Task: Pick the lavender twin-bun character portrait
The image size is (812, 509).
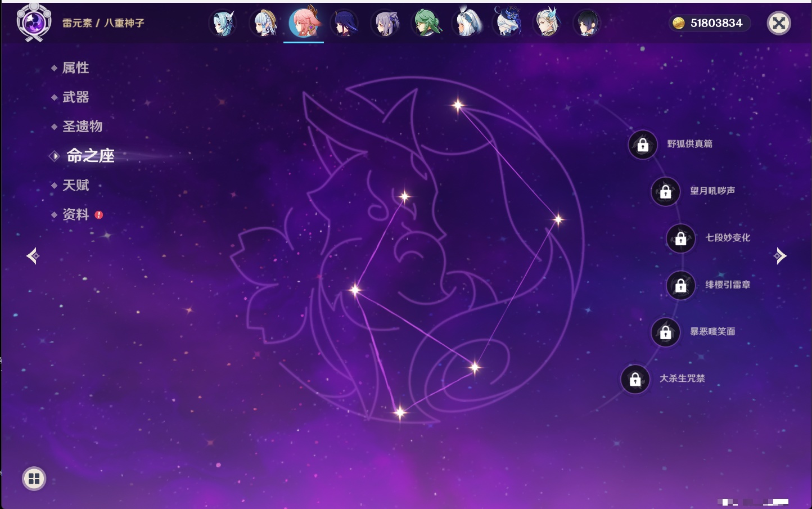Action: pos(385,24)
